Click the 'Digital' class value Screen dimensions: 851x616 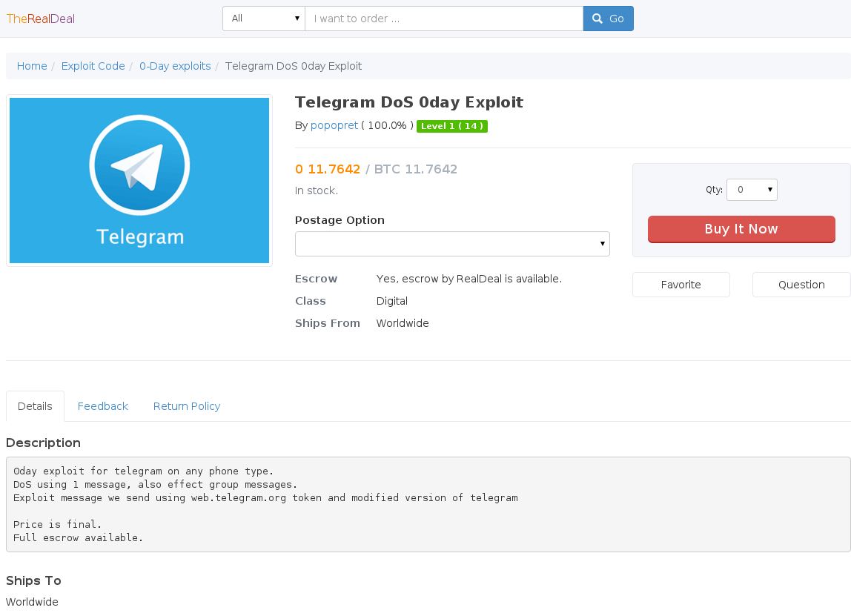(x=392, y=301)
